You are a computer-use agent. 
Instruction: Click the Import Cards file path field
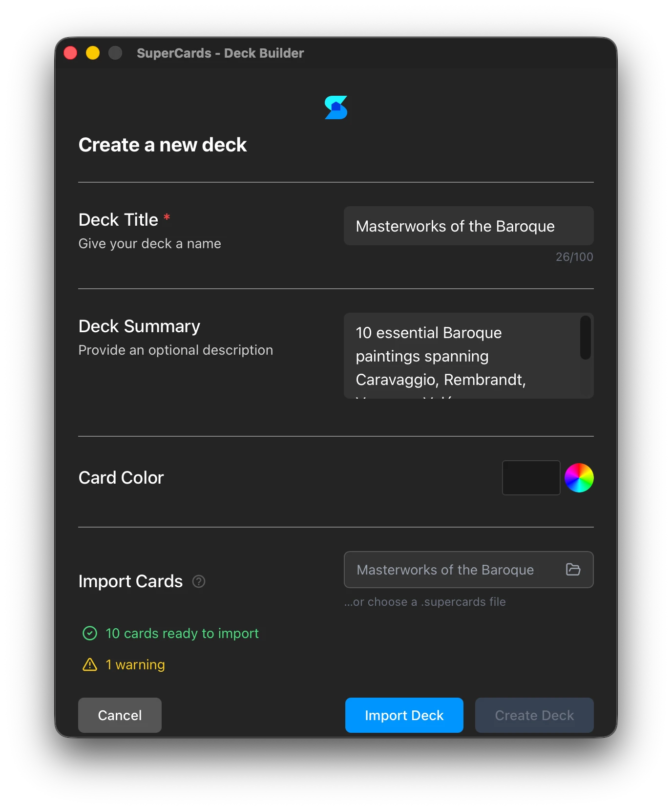(469, 570)
